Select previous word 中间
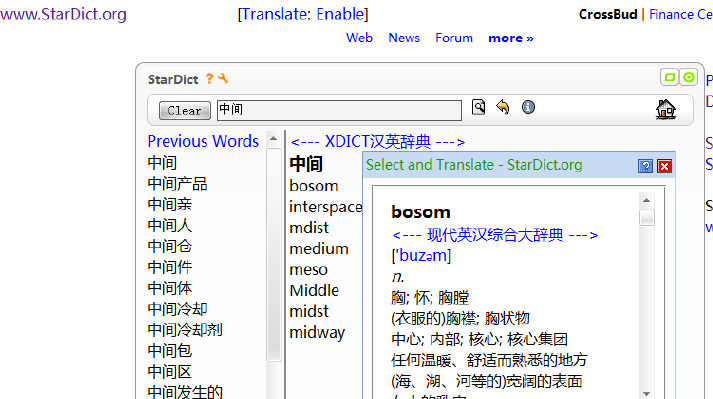713x399 pixels. (162, 162)
